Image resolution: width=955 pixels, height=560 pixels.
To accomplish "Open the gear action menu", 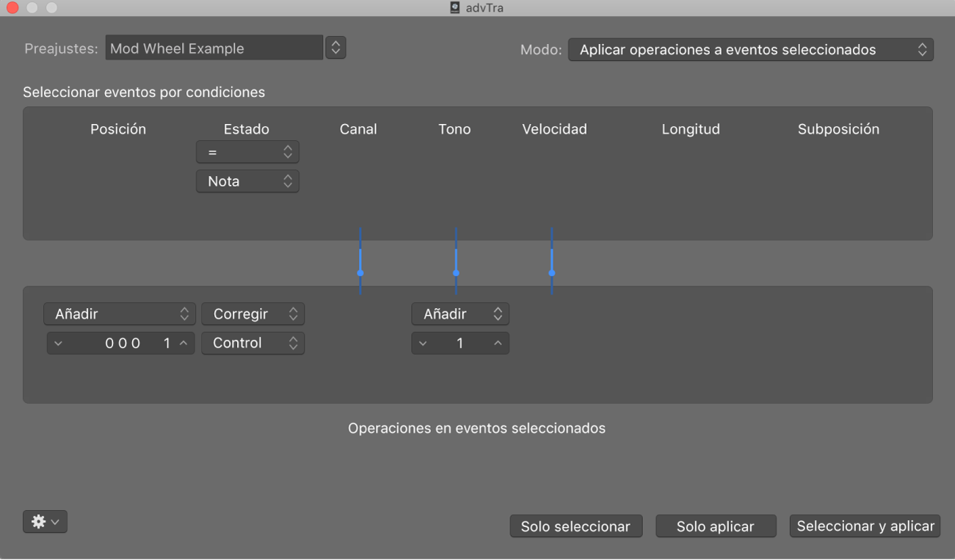I will pyautogui.click(x=45, y=521).
